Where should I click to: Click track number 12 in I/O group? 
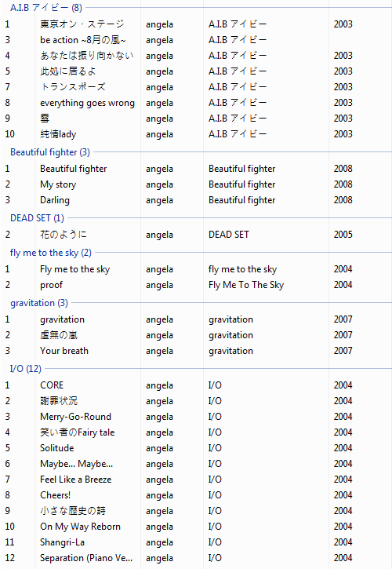point(9,558)
